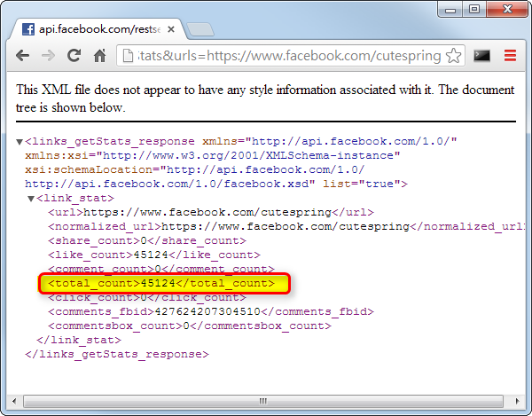Go back to the previous page
This screenshot has height=416, width=532.
(x=22, y=56)
